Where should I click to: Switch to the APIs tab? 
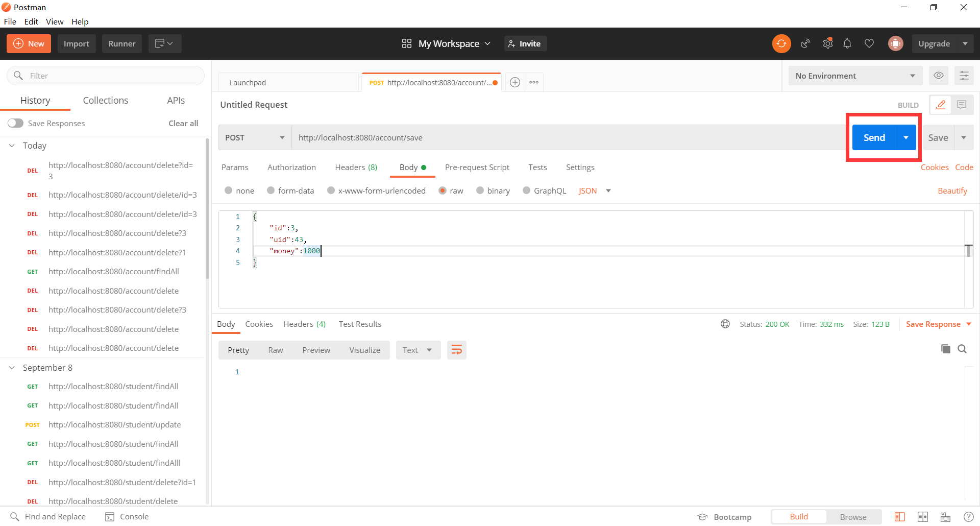[x=176, y=101]
